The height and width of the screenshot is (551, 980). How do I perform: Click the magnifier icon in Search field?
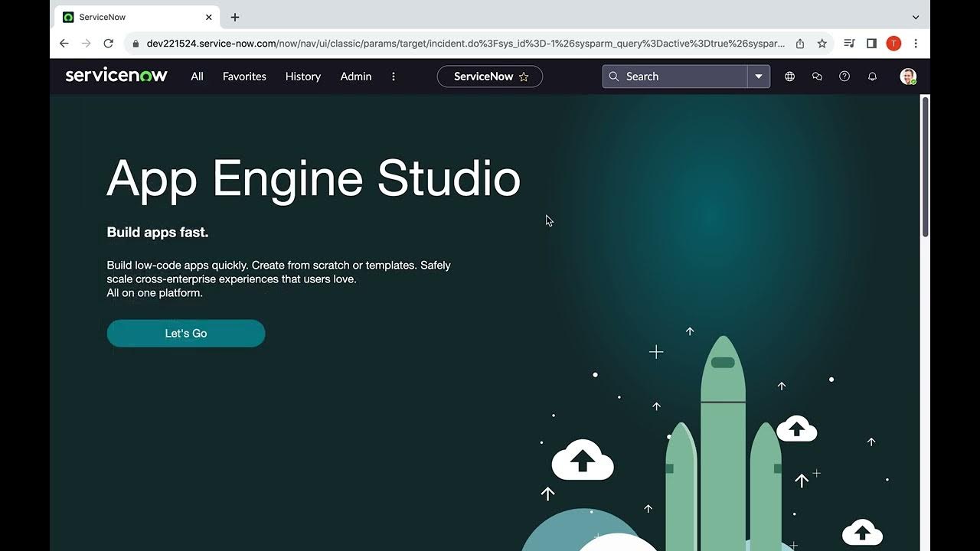coord(614,77)
